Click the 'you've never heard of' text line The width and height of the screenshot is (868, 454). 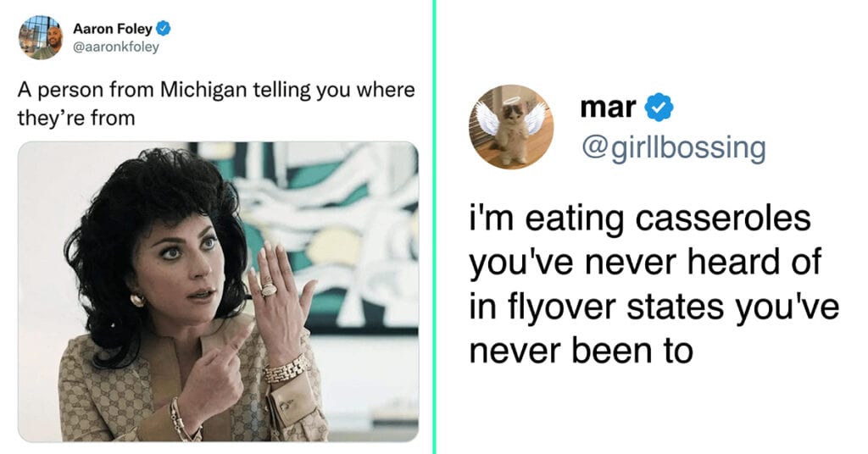645,262
